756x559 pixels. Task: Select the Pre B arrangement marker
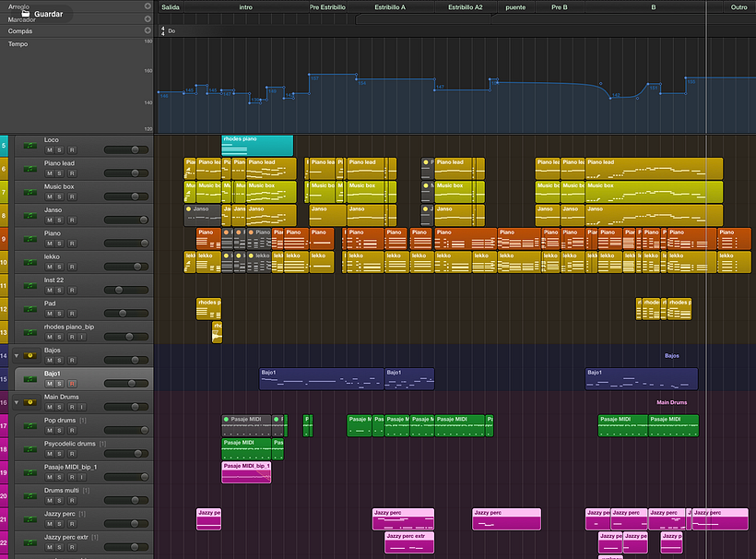coord(560,7)
